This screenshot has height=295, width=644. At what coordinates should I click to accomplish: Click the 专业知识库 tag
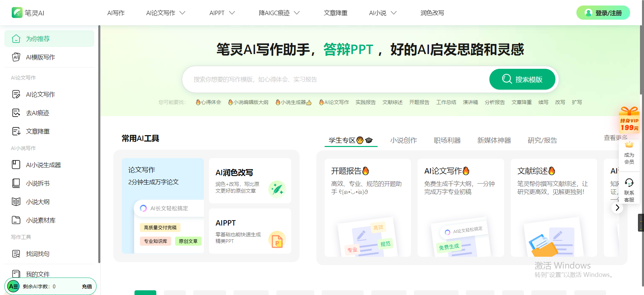click(156, 241)
